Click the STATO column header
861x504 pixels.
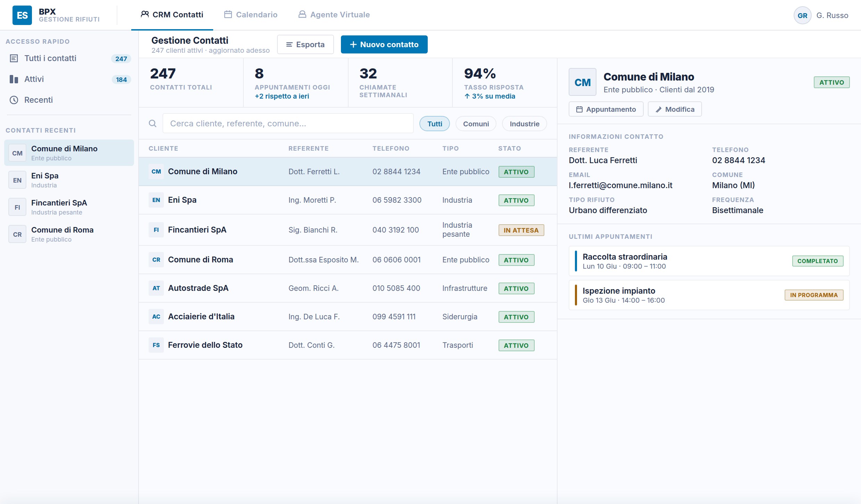510,148
